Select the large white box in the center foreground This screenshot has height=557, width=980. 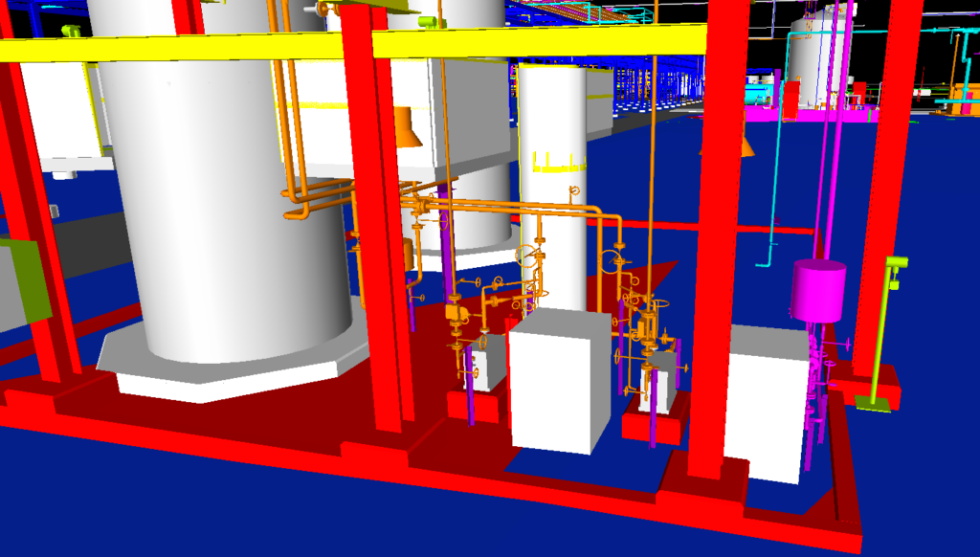(558, 381)
